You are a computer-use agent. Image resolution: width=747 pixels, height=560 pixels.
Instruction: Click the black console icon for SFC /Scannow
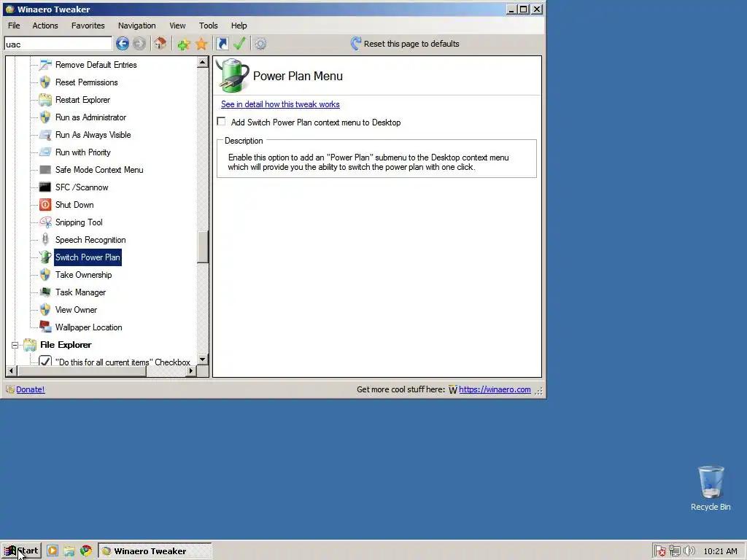45,187
